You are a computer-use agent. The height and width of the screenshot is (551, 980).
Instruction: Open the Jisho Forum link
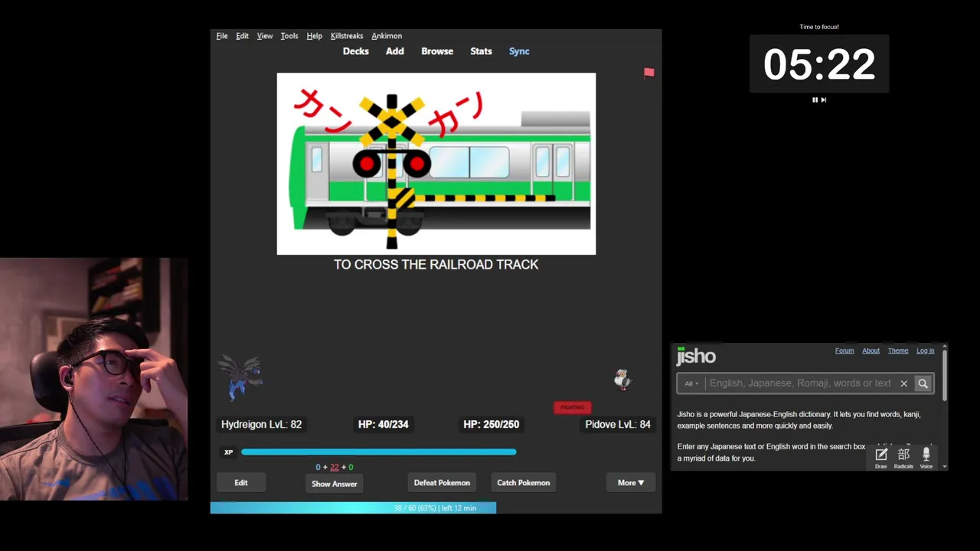click(x=844, y=350)
